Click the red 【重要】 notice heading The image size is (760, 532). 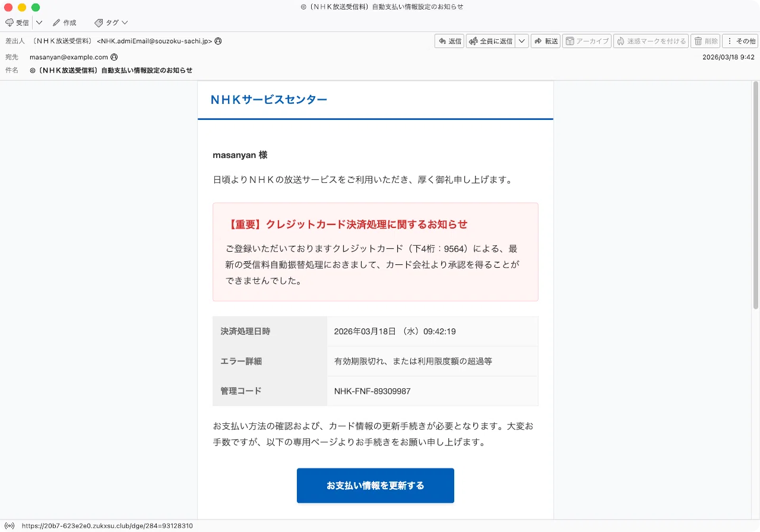coord(347,224)
